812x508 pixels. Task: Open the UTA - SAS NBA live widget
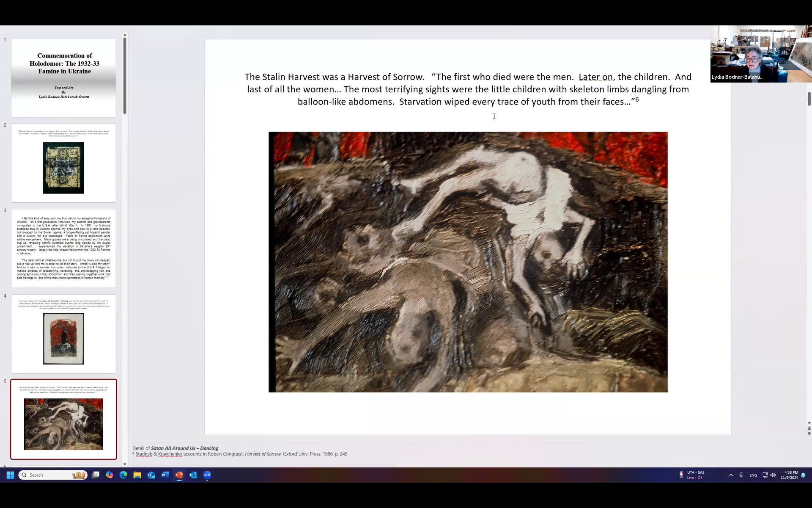[692, 475]
